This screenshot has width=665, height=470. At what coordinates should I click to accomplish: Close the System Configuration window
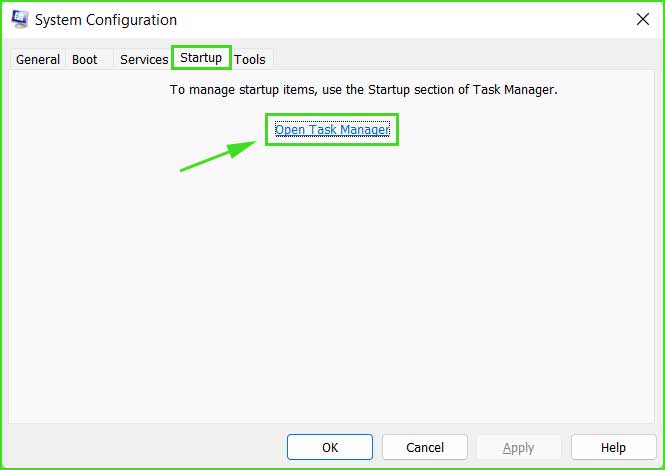(x=643, y=19)
